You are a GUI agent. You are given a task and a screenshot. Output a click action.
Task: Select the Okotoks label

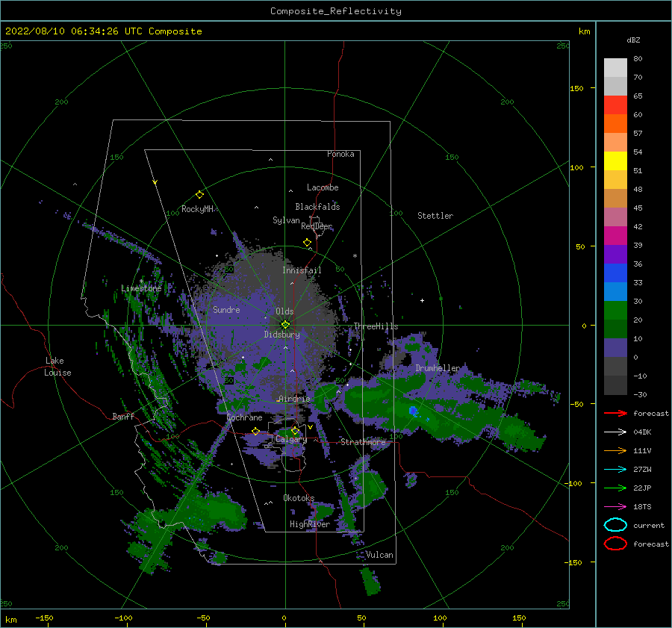pyautogui.click(x=299, y=498)
